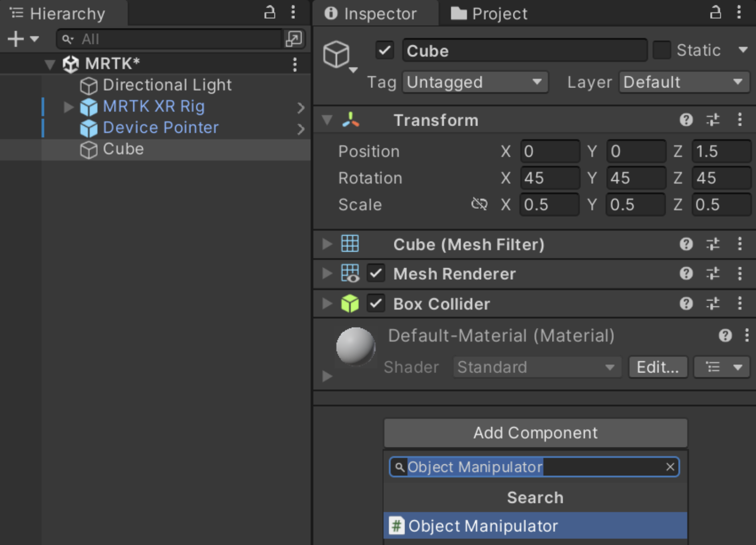Open the Static flags dropdown arrow
This screenshot has height=545, width=756.
click(x=743, y=50)
